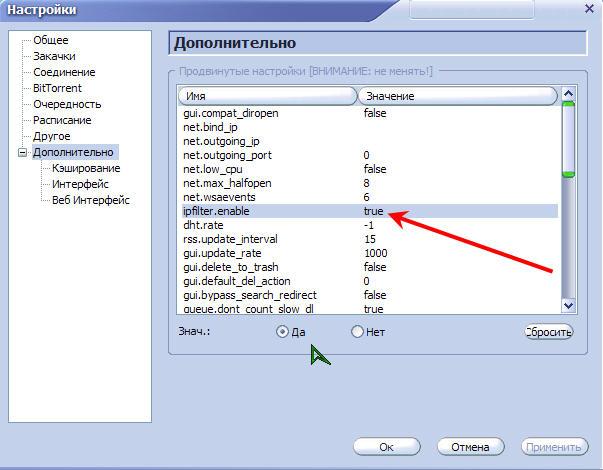Screen dimensions: 603x470
Task: Select net.wsaevents in the list
Action: point(370,197)
